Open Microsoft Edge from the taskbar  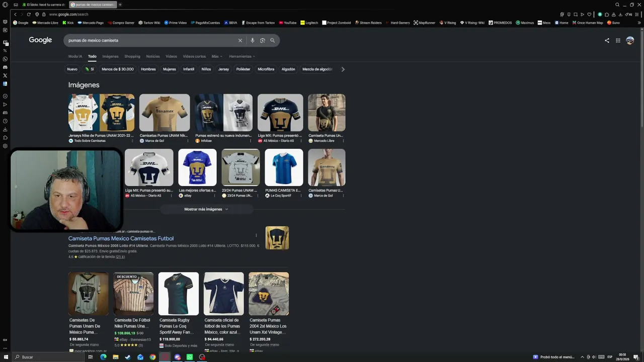(x=103, y=357)
